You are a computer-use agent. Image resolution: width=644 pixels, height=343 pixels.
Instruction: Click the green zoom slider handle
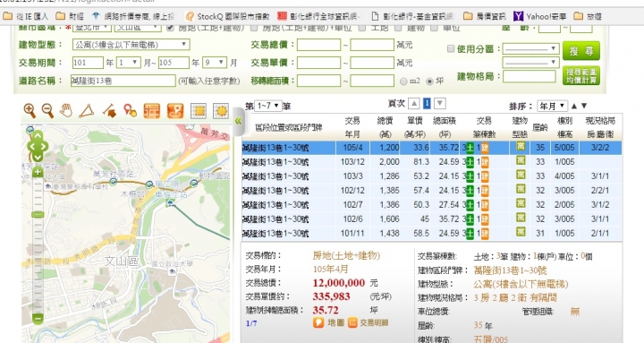point(38,215)
